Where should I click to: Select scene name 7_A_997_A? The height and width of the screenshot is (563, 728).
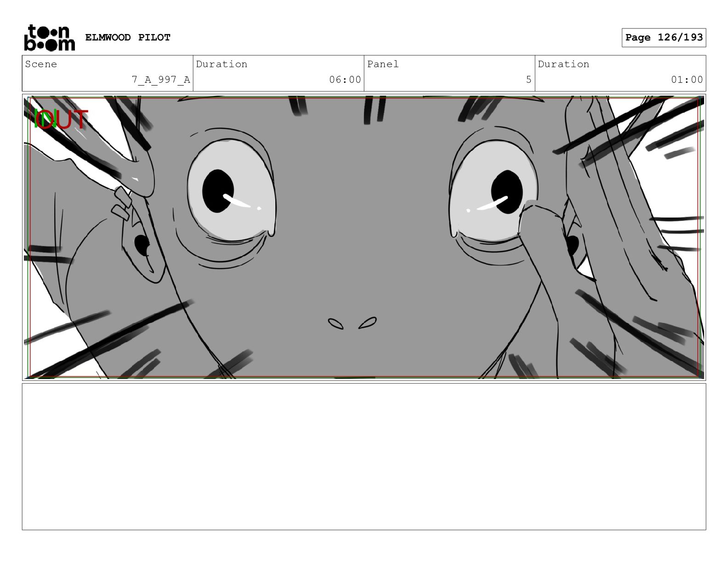(x=161, y=80)
